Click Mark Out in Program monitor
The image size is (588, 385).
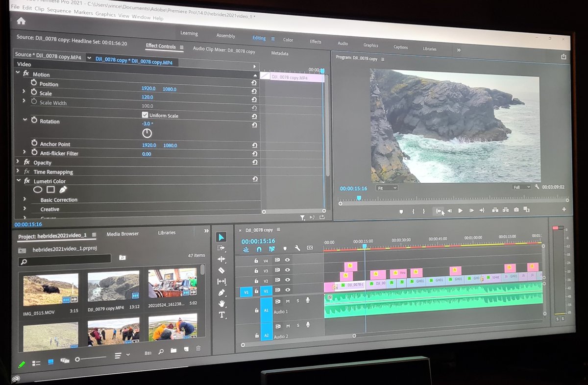424,211
